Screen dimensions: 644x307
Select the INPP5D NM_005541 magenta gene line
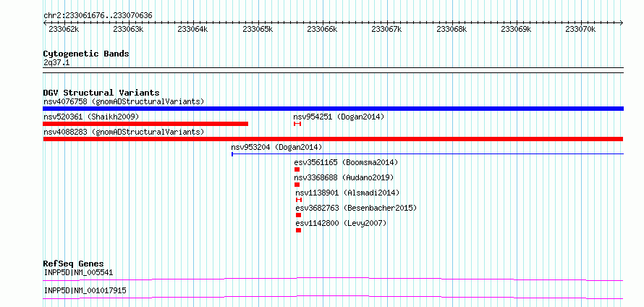pyautogui.click(x=333, y=279)
